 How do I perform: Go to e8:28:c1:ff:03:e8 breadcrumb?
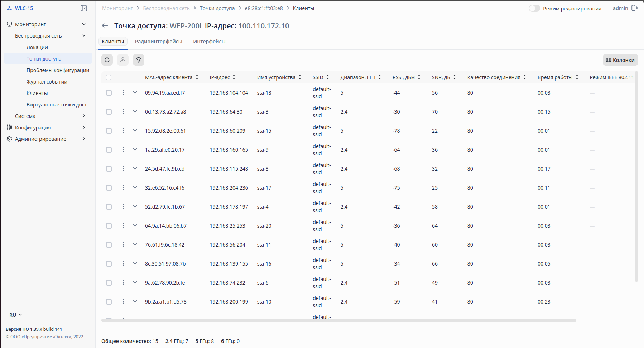[x=264, y=8]
